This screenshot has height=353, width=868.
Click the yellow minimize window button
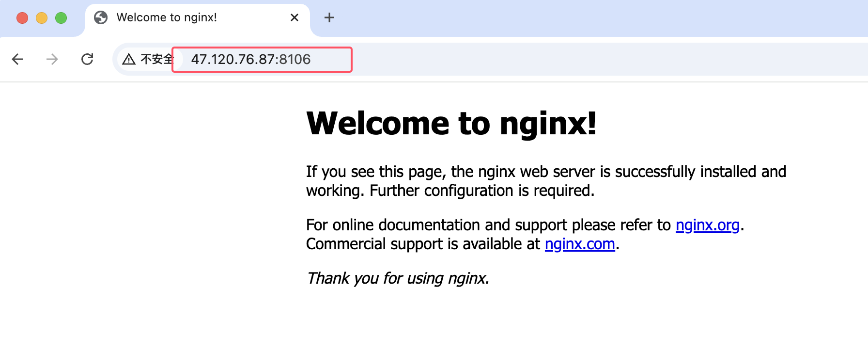42,18
